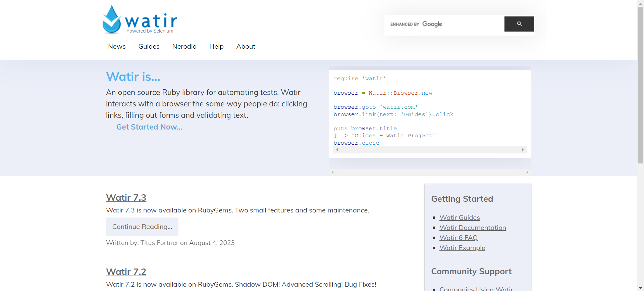
Task: Click the 'Getting Started' sidebar heading
Action: point(462,199)
